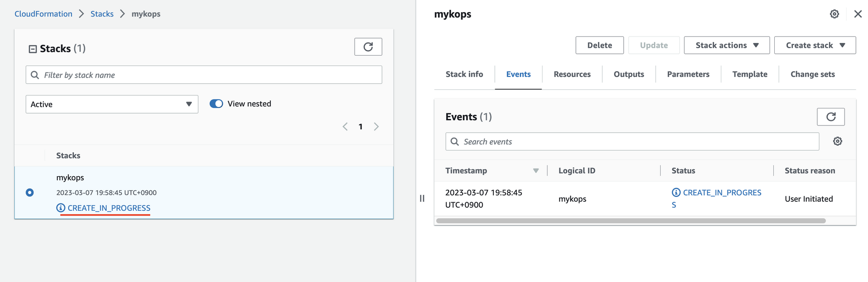Select the mykops stack radio button
This screenshot has height=282, width=868.
(x=30, y=192)
